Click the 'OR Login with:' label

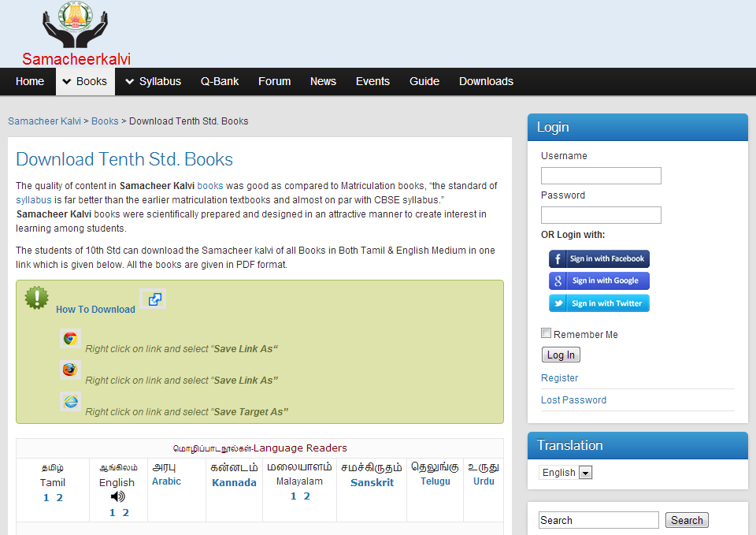pyautogui.click(x=573, y=235)
